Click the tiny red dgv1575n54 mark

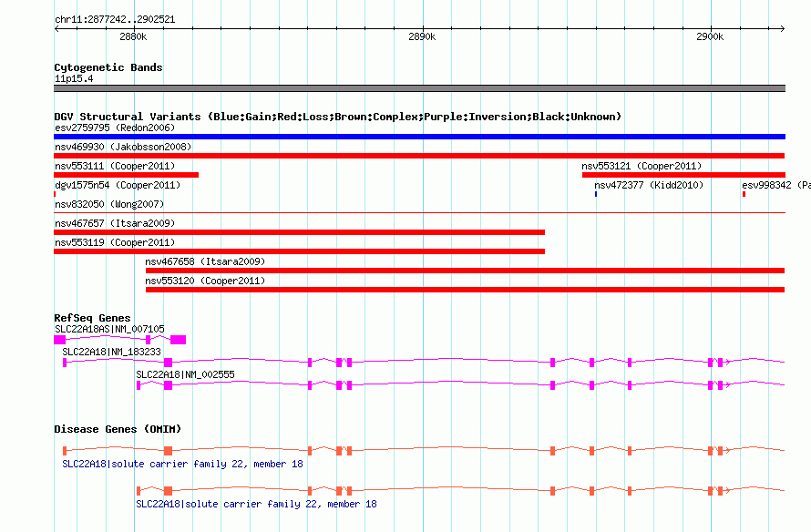click(55, 194)
